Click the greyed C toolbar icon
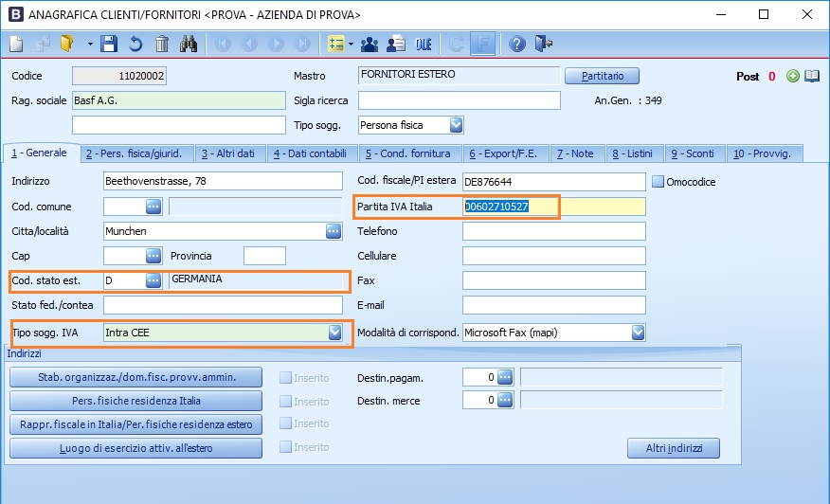830x504 pixels. pos(456,44)
